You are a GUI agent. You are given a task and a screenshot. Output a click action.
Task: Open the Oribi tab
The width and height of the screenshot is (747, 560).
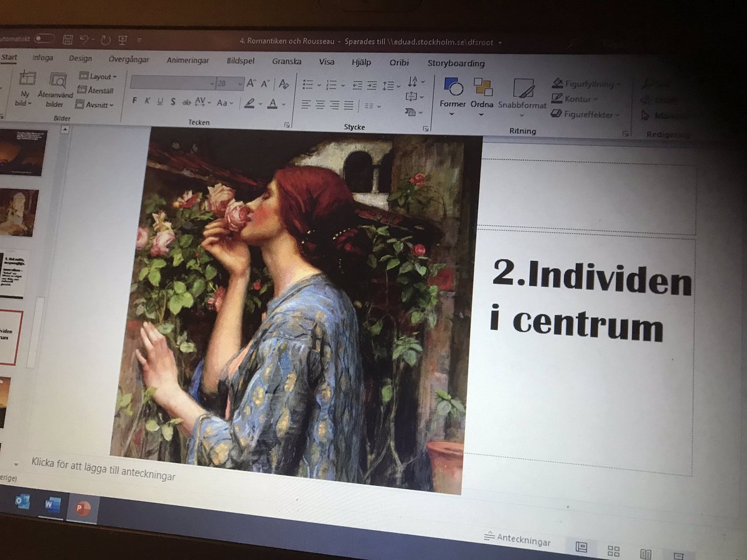(400, 63)
